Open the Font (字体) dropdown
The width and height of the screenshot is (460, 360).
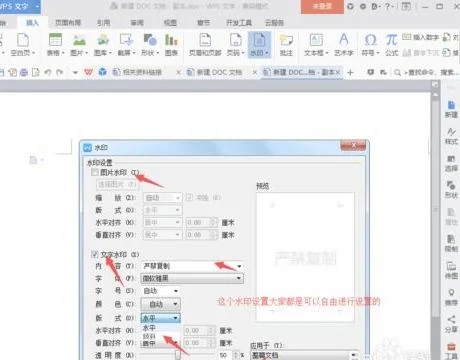(x=193, y=278)
